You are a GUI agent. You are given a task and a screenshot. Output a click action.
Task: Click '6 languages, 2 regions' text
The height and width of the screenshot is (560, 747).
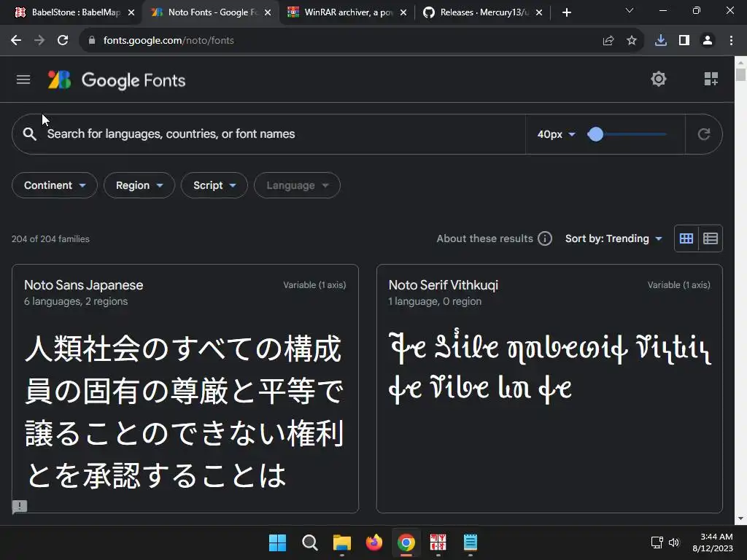(76, 301)
